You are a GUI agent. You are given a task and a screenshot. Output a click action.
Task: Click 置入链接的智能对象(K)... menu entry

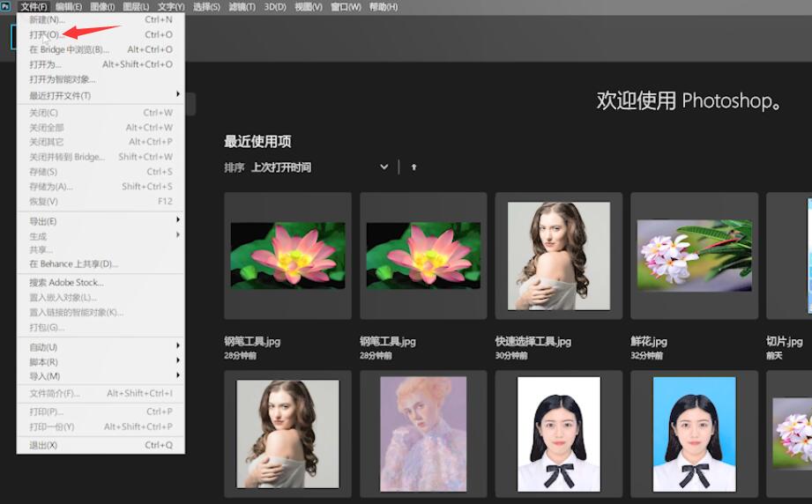point(101,313)
